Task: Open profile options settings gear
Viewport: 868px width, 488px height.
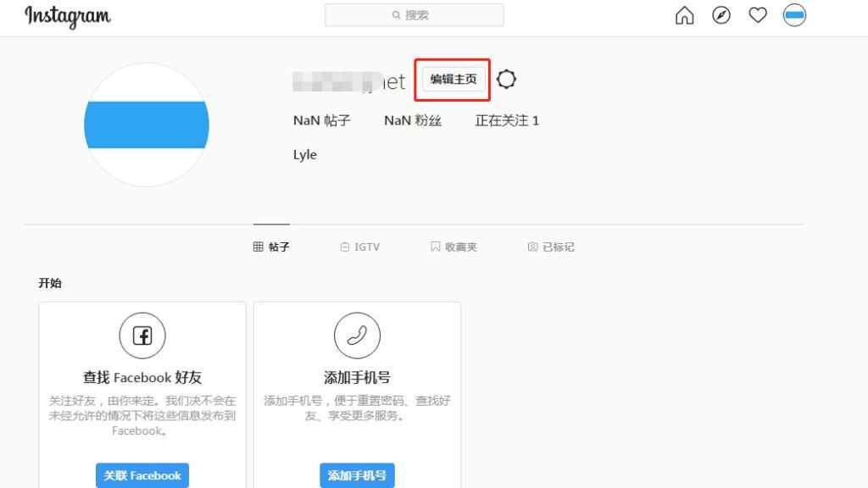Action: 506,79
